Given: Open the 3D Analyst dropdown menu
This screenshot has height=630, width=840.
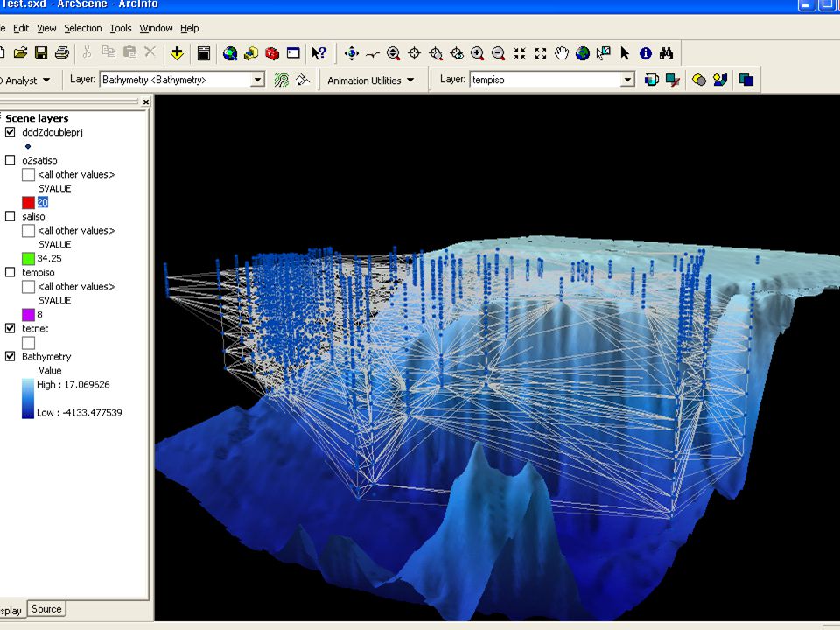Looking at the screenshot, I should click(24, 80).
